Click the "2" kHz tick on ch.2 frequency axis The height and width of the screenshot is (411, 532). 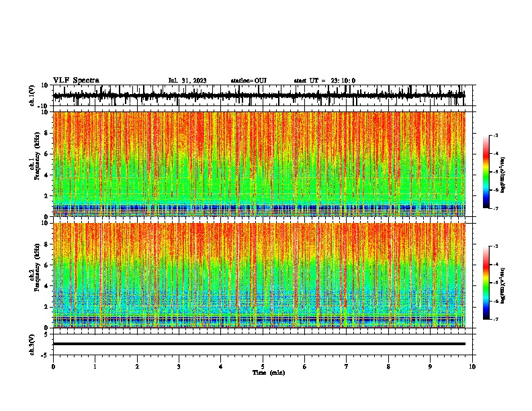47,307
